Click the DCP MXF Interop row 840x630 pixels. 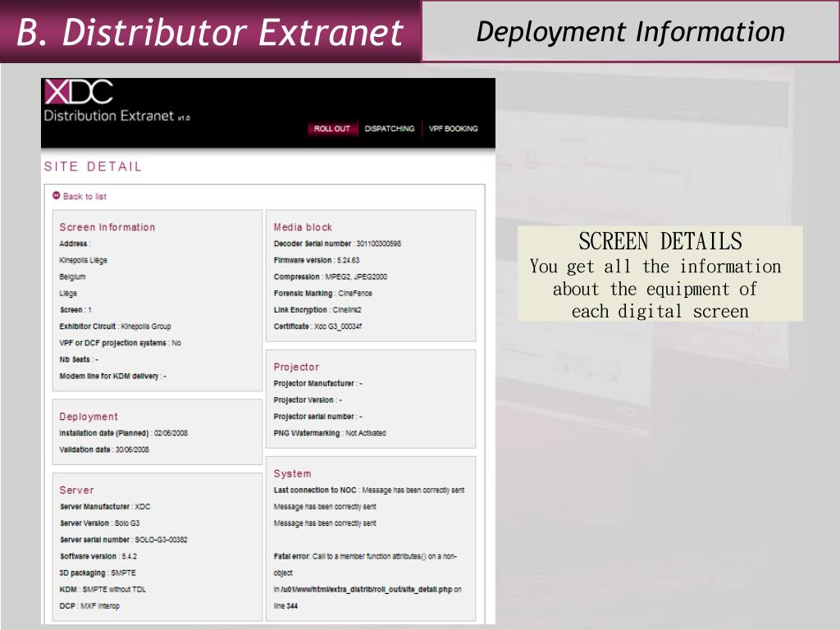coord(89,606)
